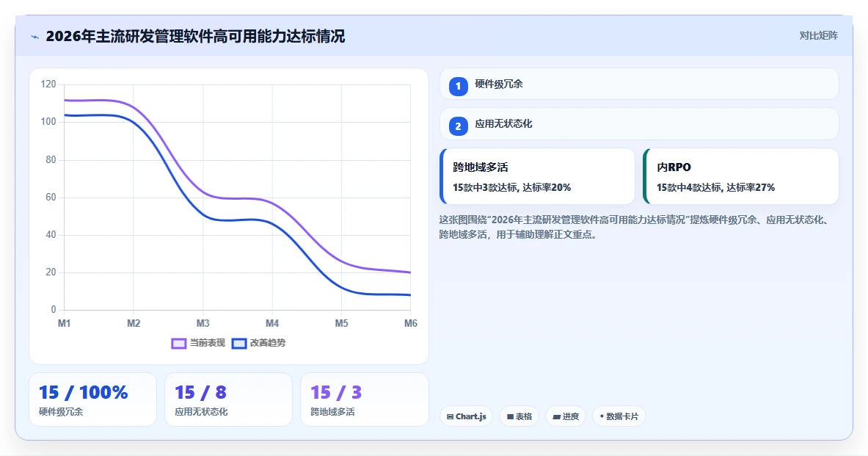Open the 硬件级冗余 list item
Screen dimensions: 868x456
coord(639,84)
